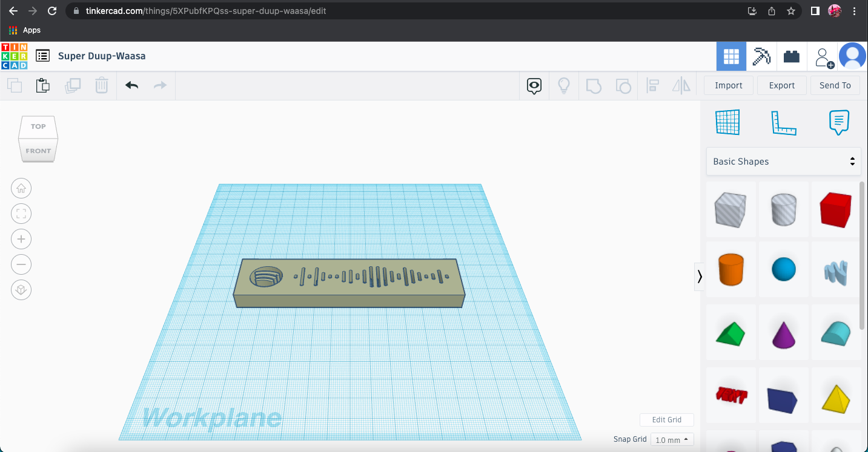This screenshot has height=452, width=868.
Task: Switch to the 3D design grid view
Action: tap(731, 57)
